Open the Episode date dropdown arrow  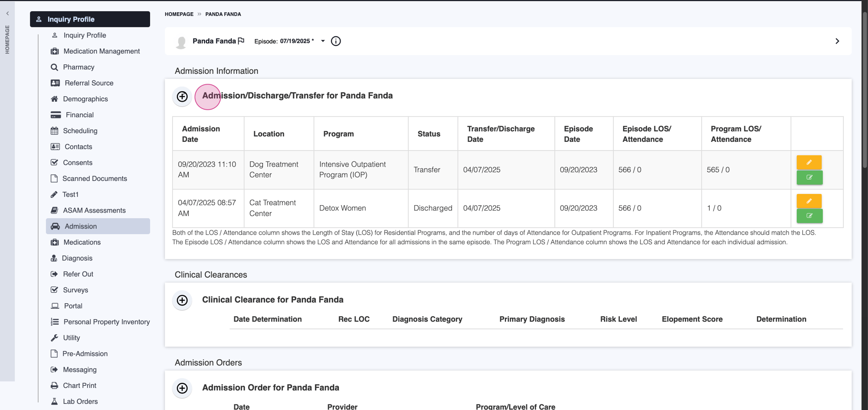pos(323,41)
